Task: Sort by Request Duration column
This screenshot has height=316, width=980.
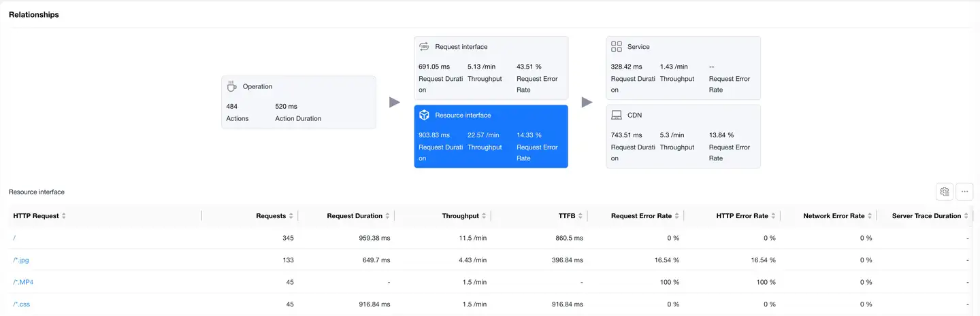Action: click(x=387, y=216)
